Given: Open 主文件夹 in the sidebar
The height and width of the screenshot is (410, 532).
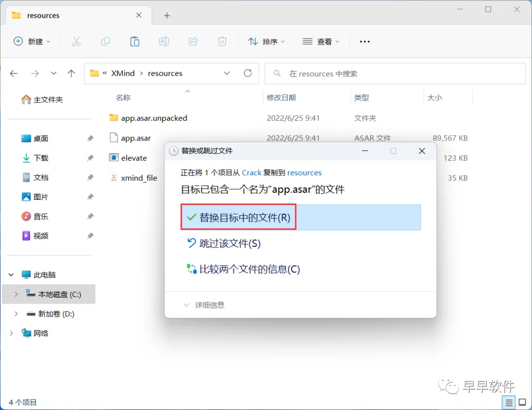Looking at the screenshot, I should (x=42, y=100).
